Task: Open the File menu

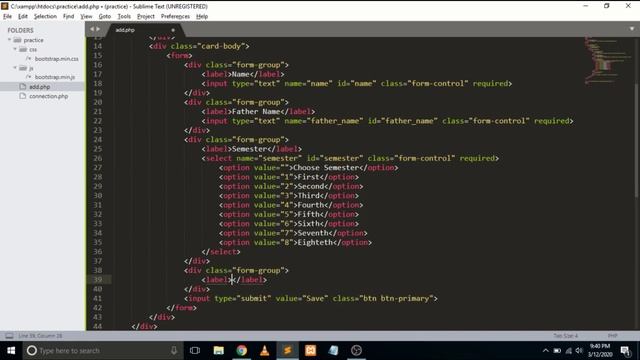Action: (7, 16)
